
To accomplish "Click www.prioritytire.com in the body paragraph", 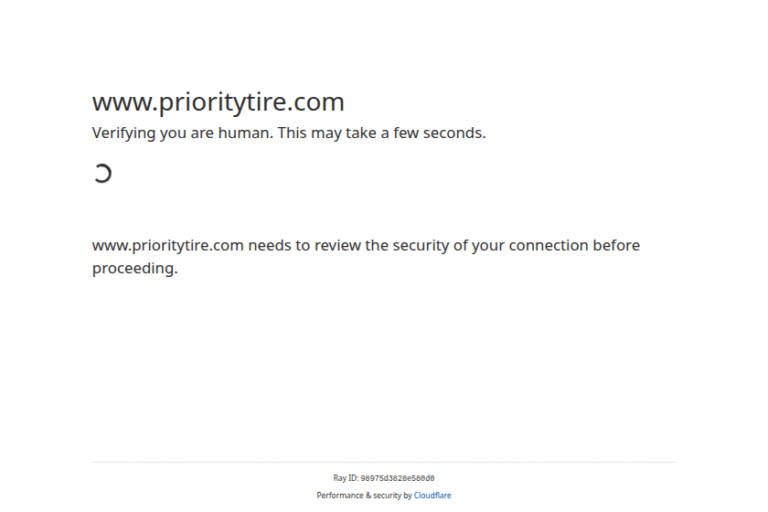I will tap(168, 246).
